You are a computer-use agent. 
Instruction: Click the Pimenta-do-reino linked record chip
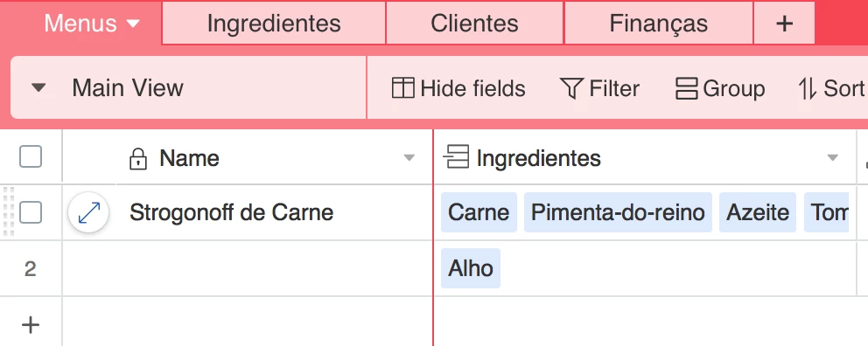(x=618, y=212)
